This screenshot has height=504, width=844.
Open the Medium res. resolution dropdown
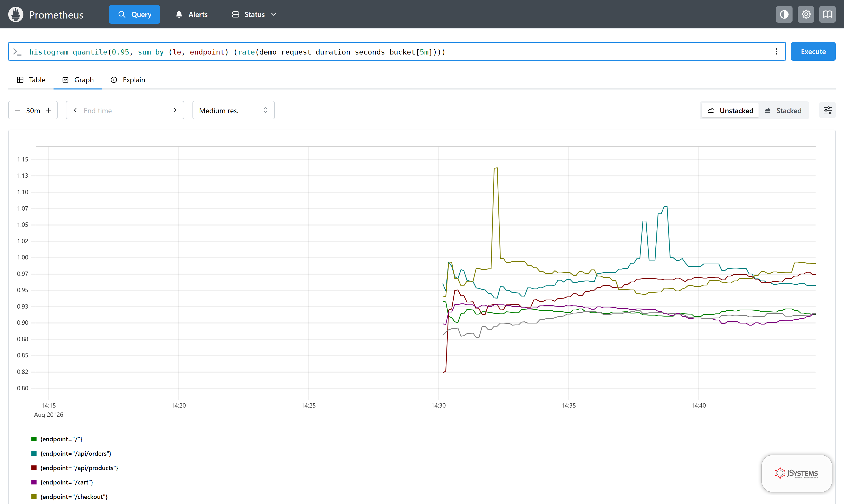click(233, 110)
